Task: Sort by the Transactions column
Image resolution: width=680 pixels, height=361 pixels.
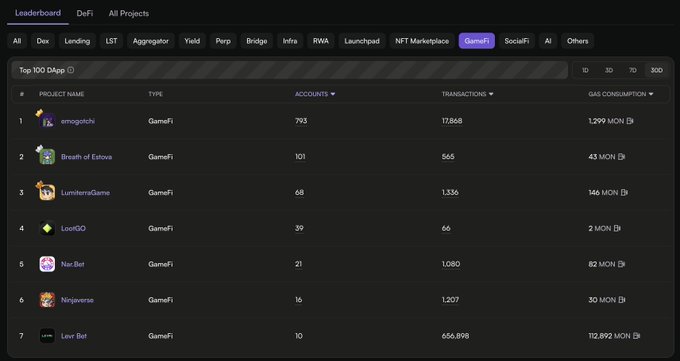Action: pyautogui.click(x=468, y=94)
